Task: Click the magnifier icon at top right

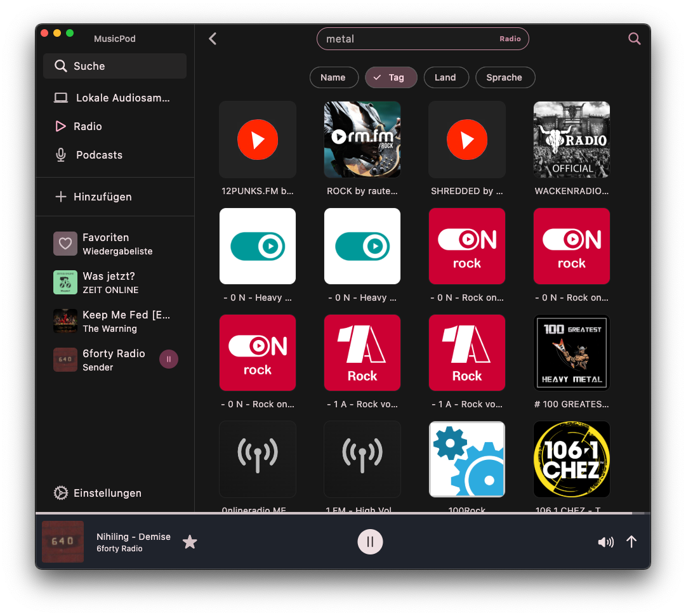Action: coord(635,39)
